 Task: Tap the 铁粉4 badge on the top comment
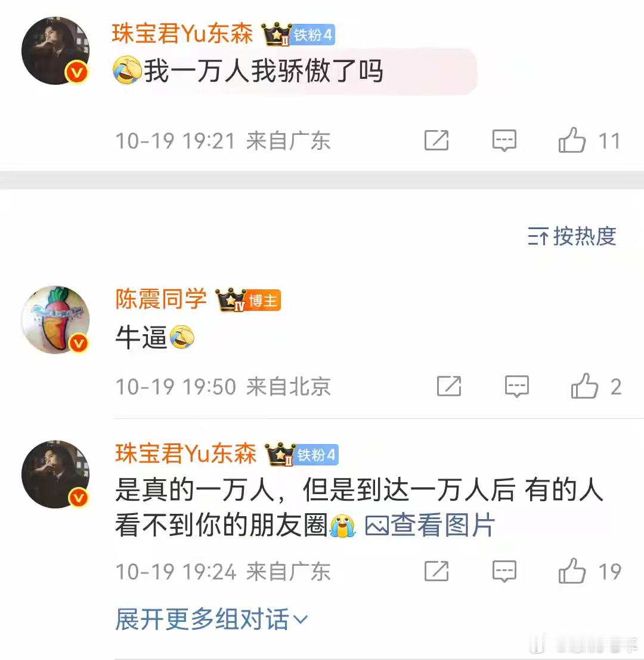coord(313,35)
